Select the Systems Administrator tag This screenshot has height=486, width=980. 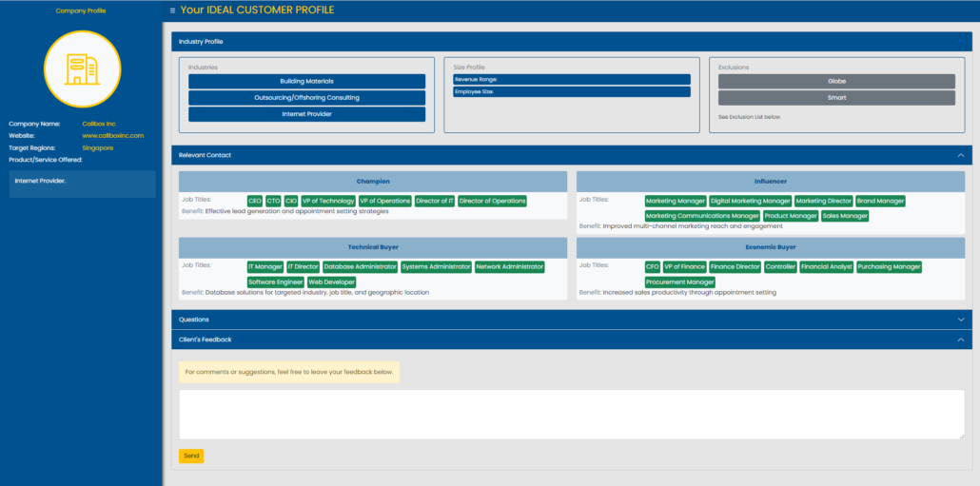(x=437, y=266)
